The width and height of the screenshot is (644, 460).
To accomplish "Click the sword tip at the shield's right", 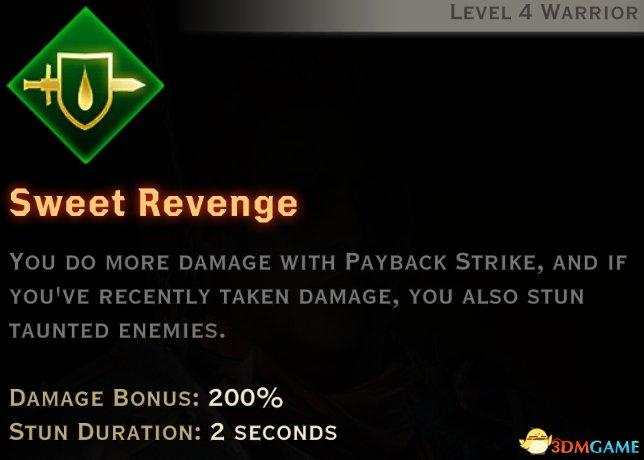I will tap(129, 85).
